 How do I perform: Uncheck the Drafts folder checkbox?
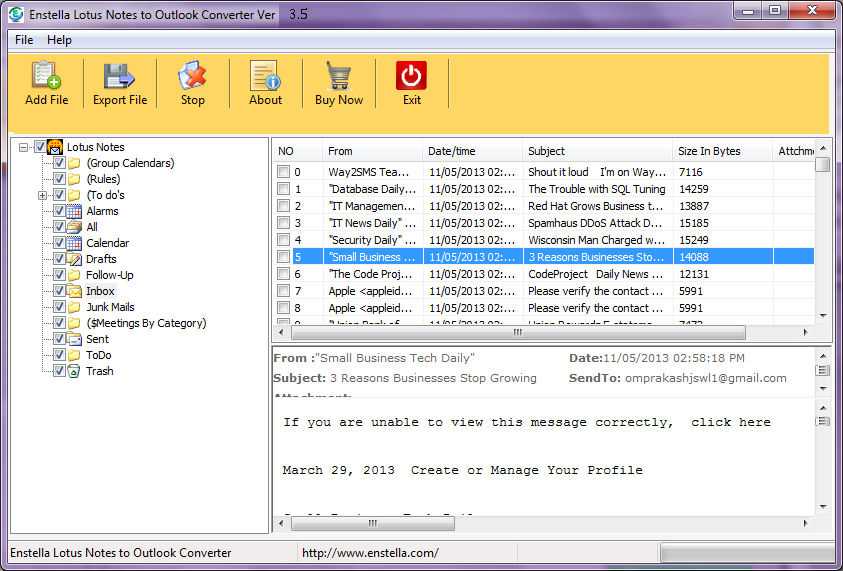point(59,259)
